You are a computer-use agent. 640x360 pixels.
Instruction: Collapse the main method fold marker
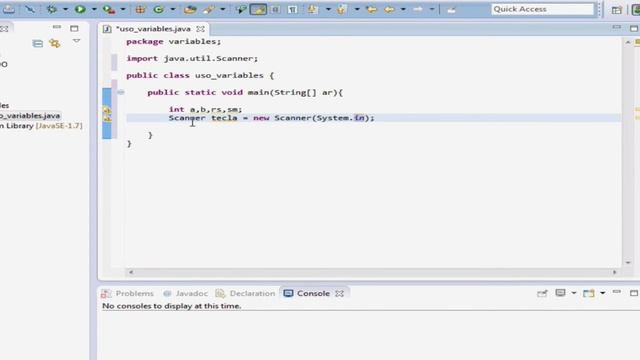click(120, 92)
